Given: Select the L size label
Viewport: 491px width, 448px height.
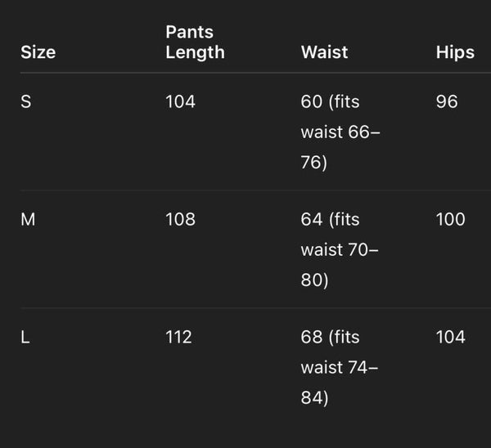Looking at the screenshot, I should tap(25, 338).
